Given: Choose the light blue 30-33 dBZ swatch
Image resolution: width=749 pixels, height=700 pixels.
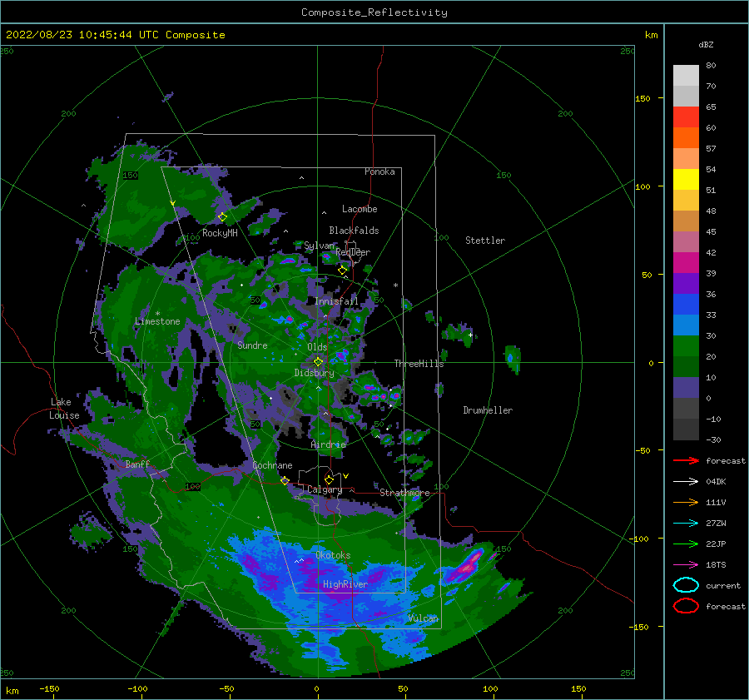Looking at the screenshot, I should click(x=686, y=325).
